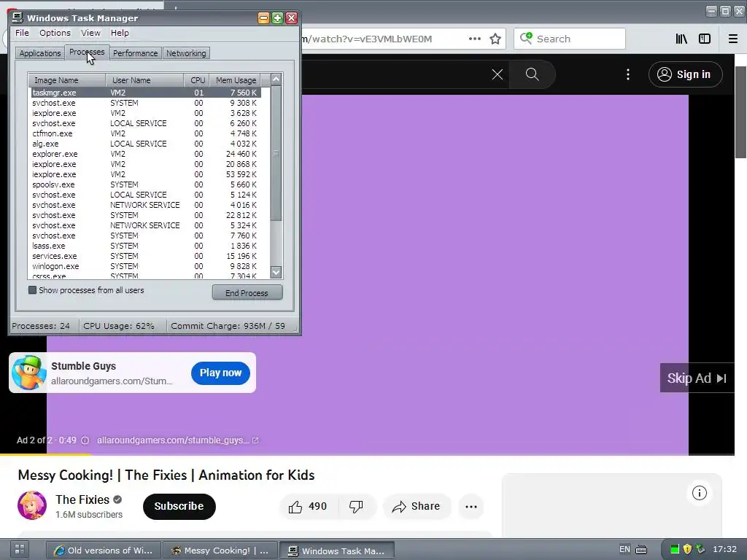Image resolution: width=747 pixels, height=560 pixels.
Task: Click the ad info icon next to 0:49
Action: [85, 440]
